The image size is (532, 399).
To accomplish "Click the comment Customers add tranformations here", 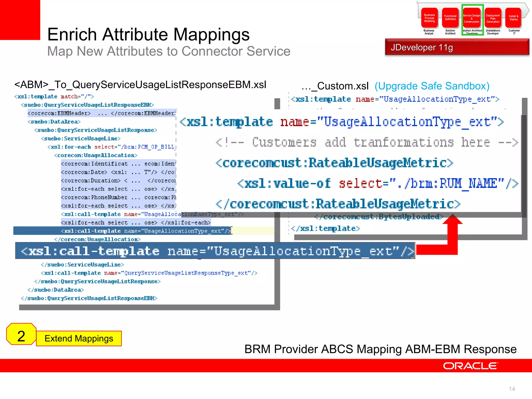I will click(x=367, y=142).
